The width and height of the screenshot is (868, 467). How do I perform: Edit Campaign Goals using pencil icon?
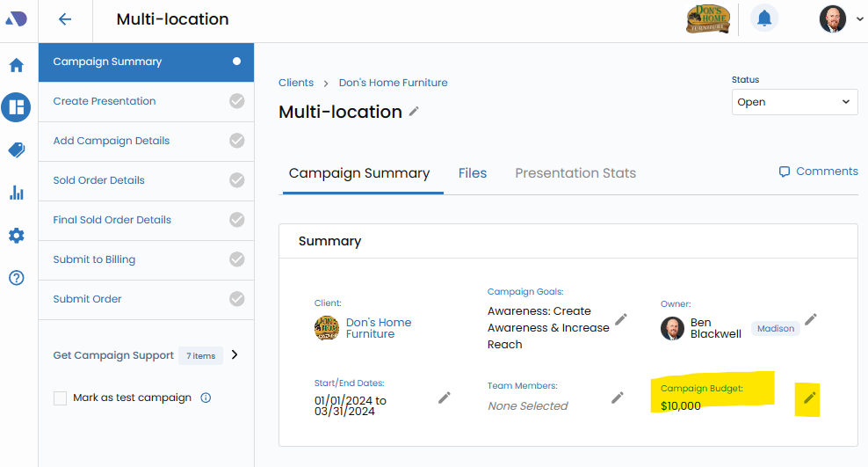coord(621,319)
